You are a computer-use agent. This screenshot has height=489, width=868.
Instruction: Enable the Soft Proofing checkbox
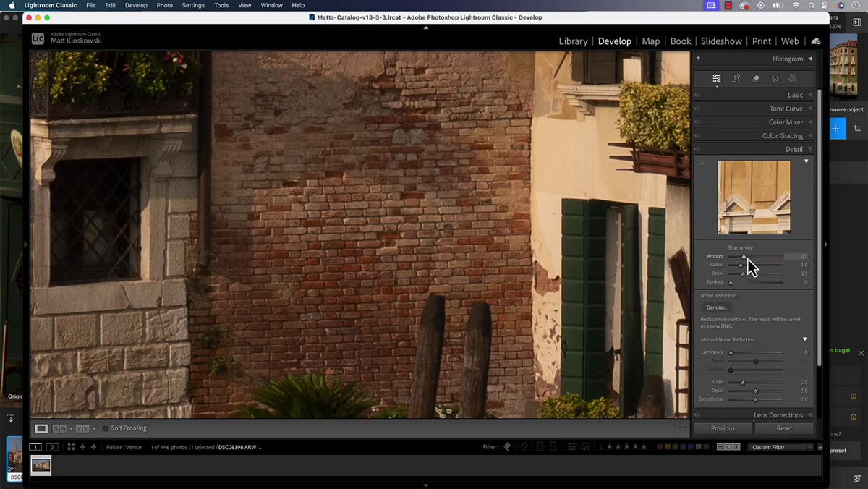(x=106, y=428)
